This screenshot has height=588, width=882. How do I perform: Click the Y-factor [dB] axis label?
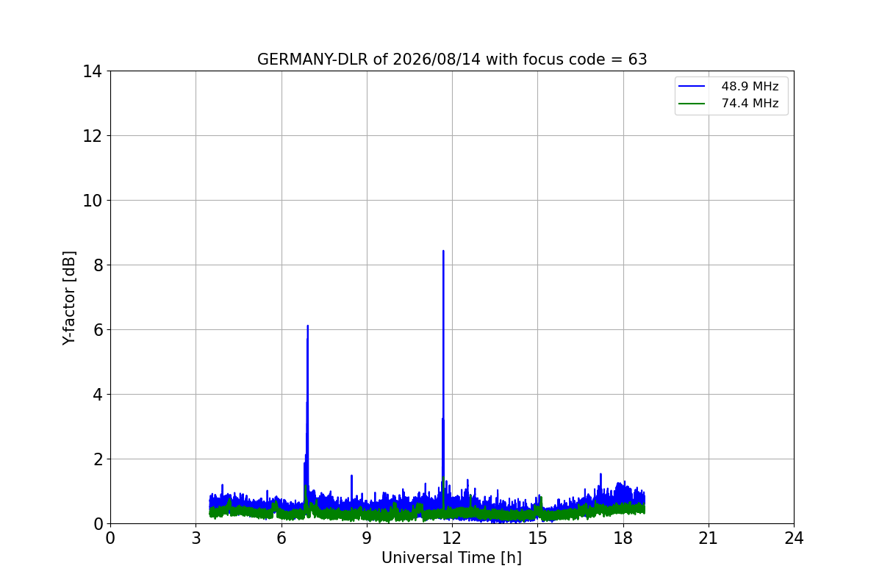69,298
